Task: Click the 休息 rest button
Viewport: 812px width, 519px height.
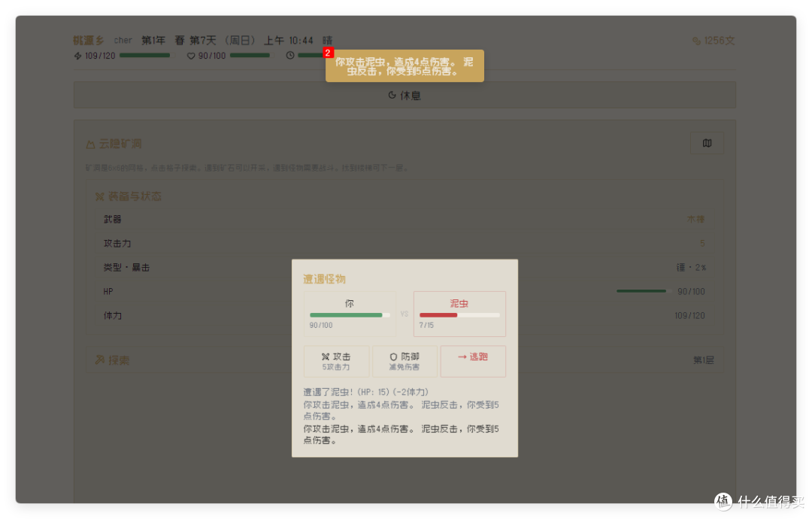Action: [404, 96]
